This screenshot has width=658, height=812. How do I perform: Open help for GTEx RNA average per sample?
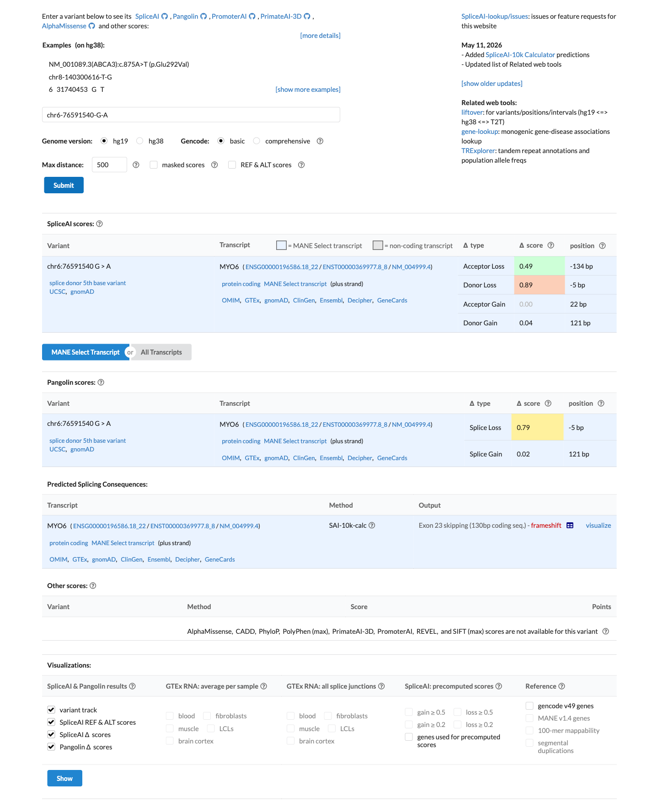[263, 686]
